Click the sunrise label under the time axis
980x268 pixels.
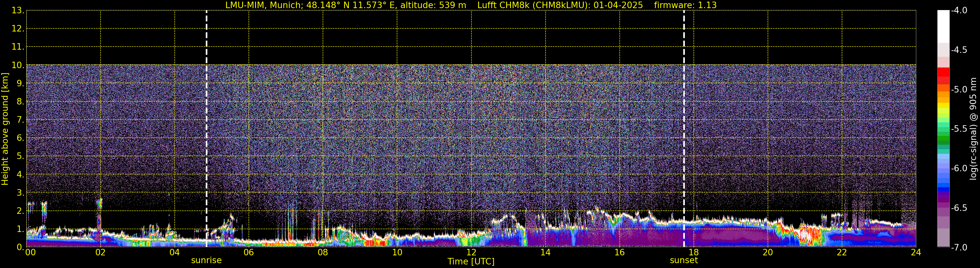(x=206, y=261)
